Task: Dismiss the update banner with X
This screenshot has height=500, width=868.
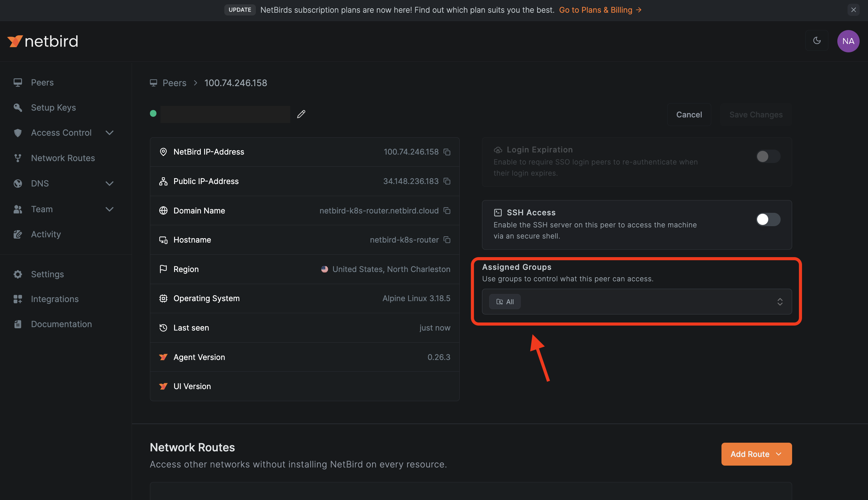Action: point(853,10)
